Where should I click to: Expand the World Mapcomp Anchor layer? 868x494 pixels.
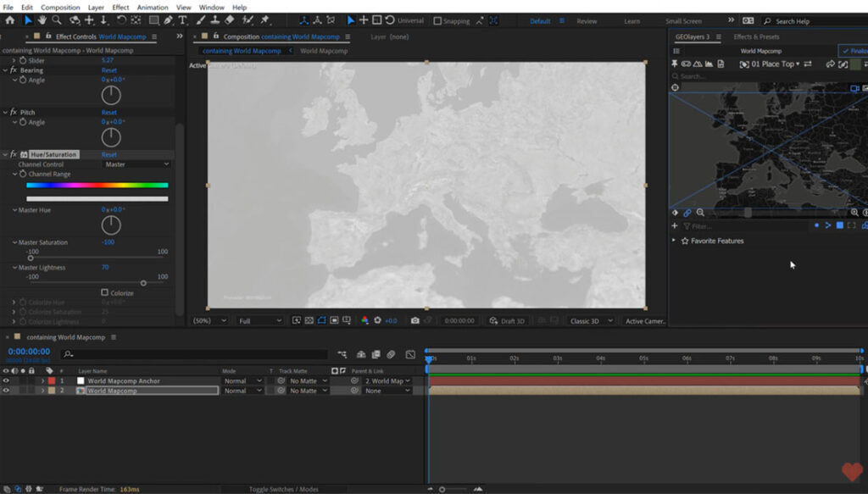(x=42, y=380)
